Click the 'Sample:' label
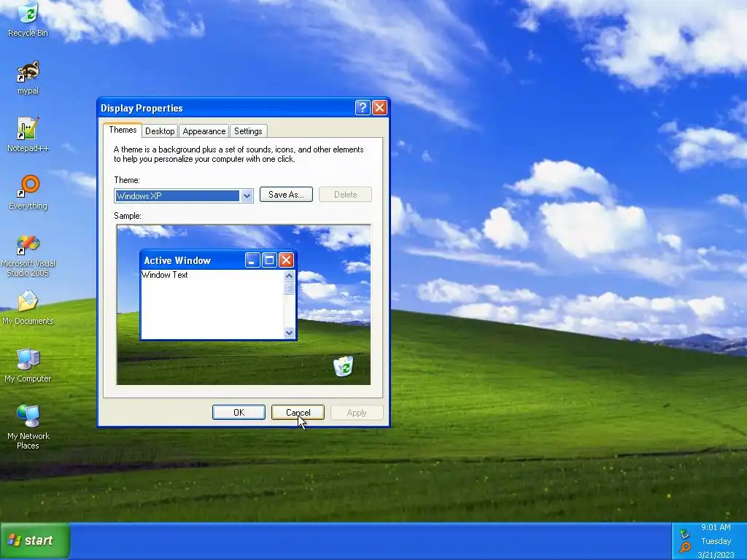747x560 pixels. (128, 216)
